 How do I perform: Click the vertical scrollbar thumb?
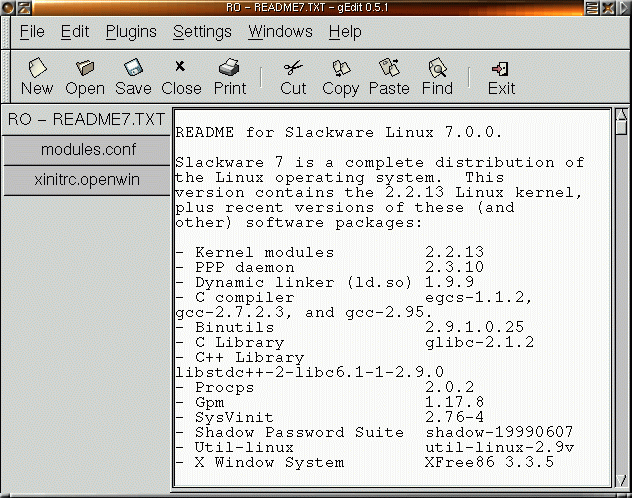pyautogui.click(x=622, y=128)
